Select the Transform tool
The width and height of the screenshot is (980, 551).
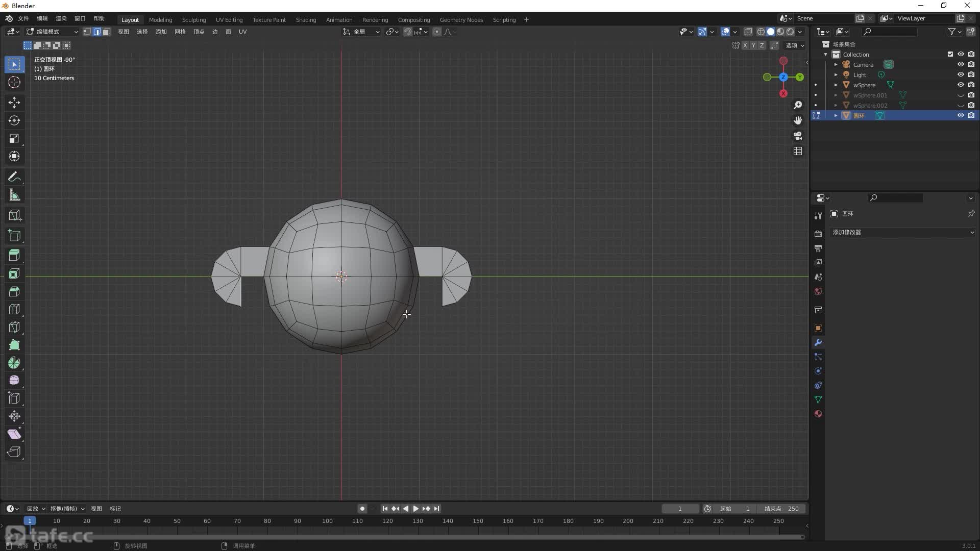coord(14,156)
